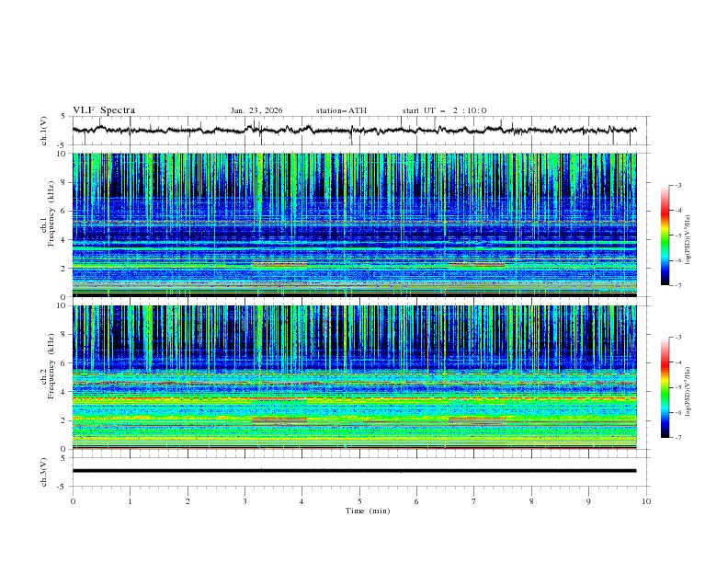Viewport: 728px width, 563px height.
Task: Click the "-7" label on the lower colorbar
Action: tap(678, 438)
